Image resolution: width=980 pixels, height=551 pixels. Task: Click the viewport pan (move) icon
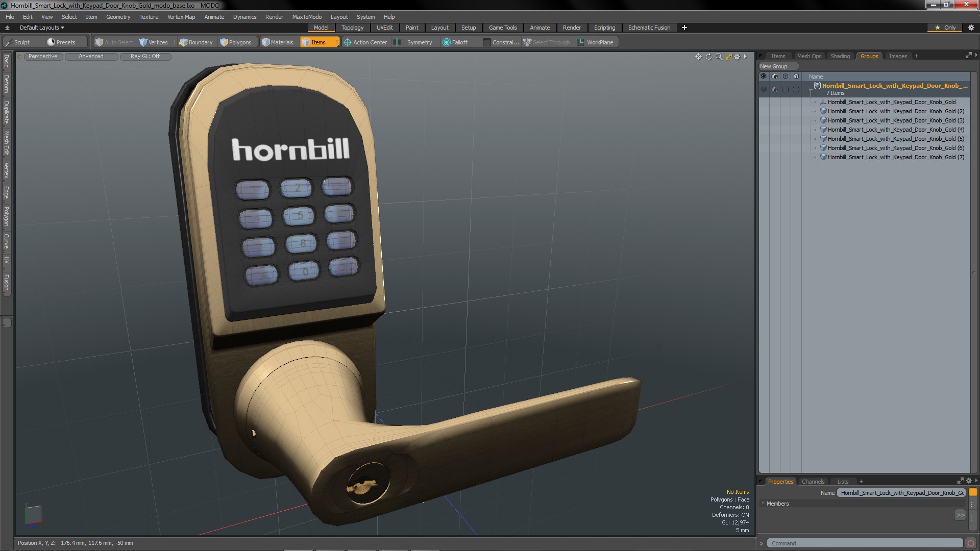pos(698,57)
